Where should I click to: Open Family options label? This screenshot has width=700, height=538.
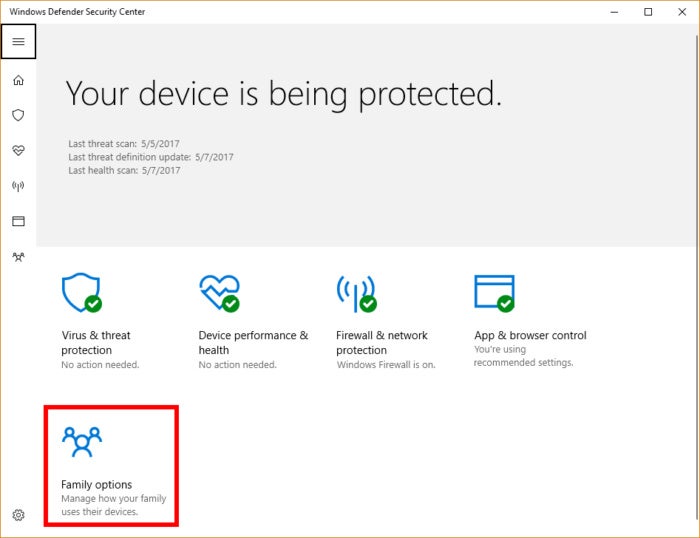pos(96,484)
